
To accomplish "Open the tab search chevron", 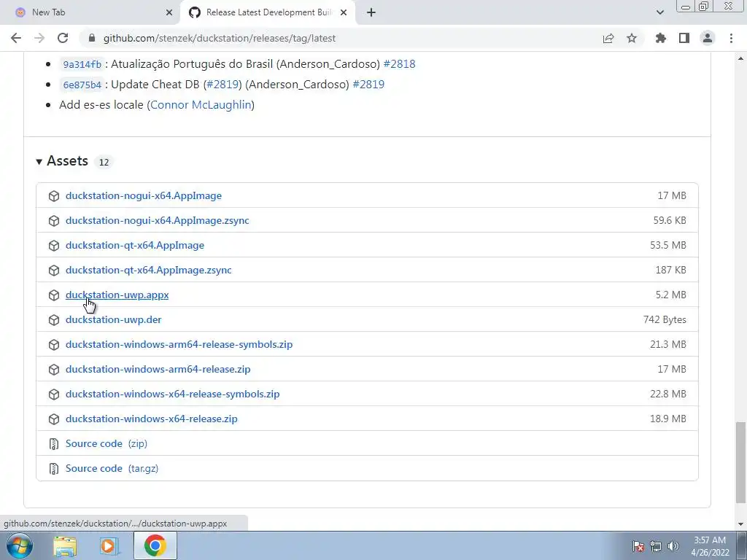I will [659, 12].
